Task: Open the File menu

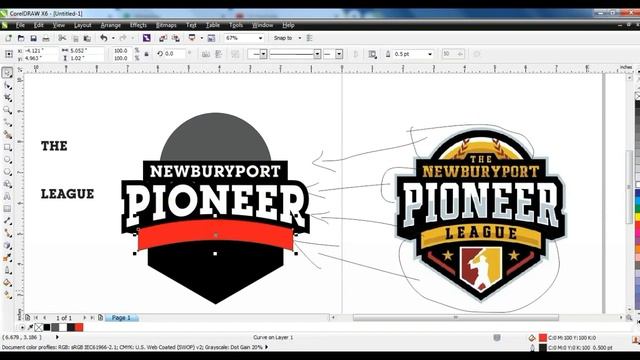Action: point(20,25)
